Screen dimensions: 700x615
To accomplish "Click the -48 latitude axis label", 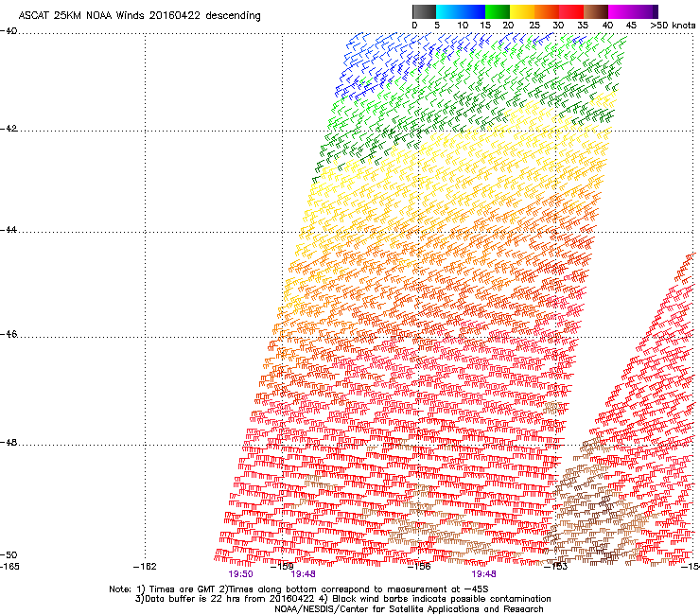I will (9, 442).
